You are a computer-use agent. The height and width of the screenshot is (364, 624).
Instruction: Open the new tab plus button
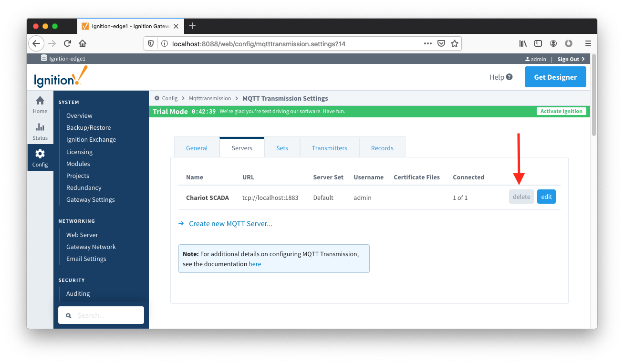click(192, 26)
